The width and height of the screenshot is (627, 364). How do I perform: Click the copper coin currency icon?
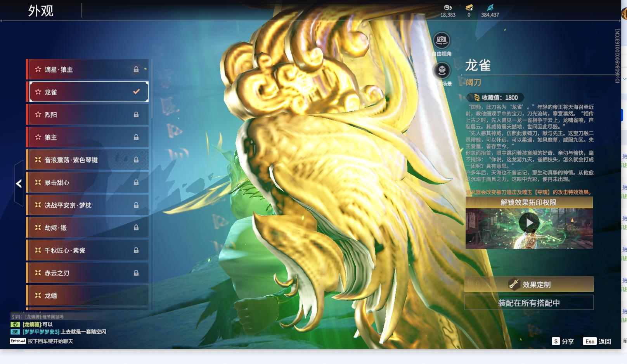click(448, 7)
